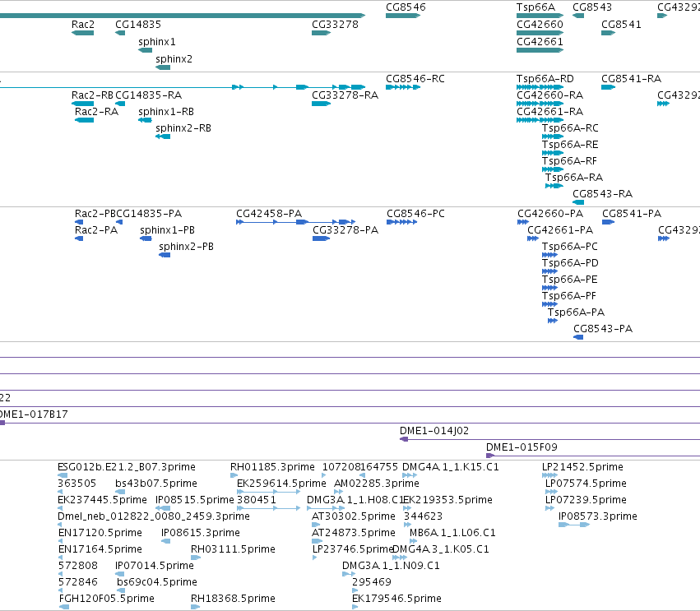The height and width of the screenshot is (611, 700).
Task: Click the "sphinx1" gene label
Action: click(x=156, y=42)
